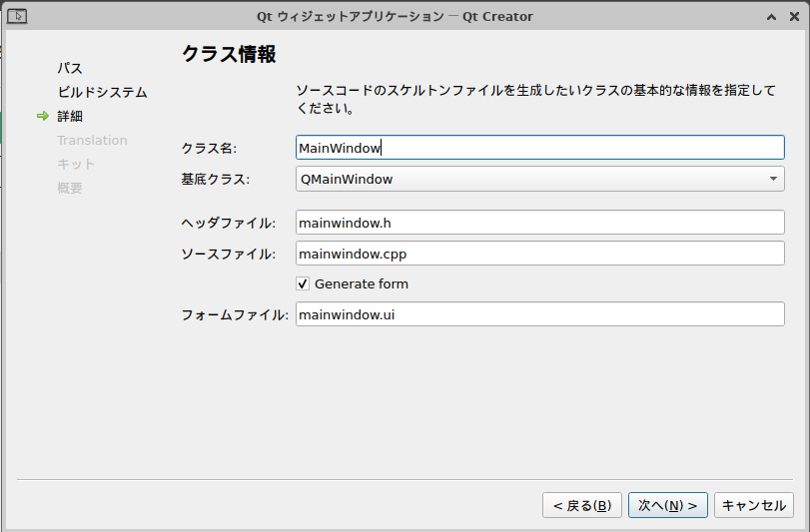Viewport: 810px width, 532px height.
Task: Open the 基底クラス dropdown arrow
Action: (773, 179)
